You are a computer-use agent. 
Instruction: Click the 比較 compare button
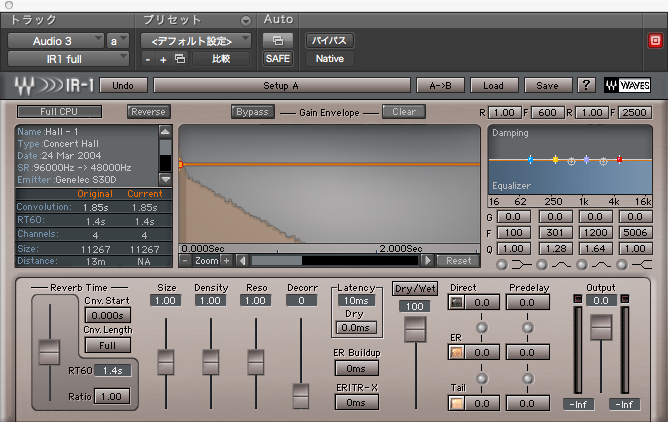tap(221, 59)
